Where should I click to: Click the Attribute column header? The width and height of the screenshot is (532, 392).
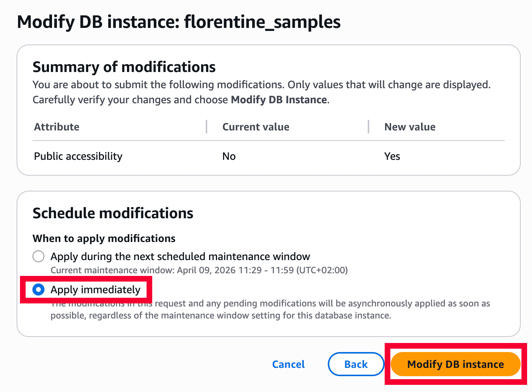57,127
